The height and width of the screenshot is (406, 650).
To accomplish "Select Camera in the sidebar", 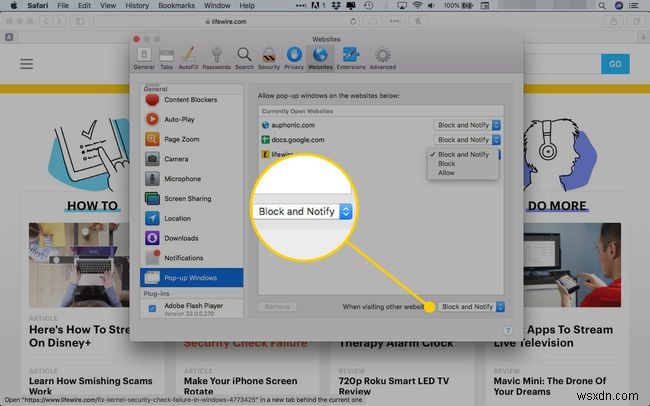I will click(192, 159).
